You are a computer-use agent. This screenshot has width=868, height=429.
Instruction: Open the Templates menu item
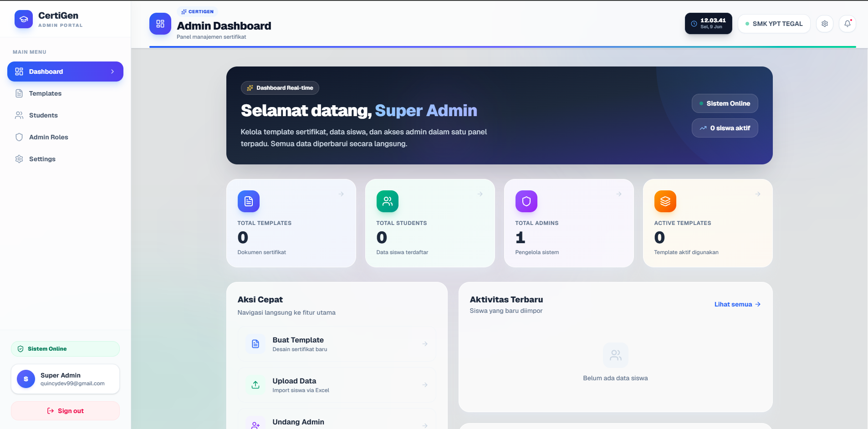[x=65, y=93]
